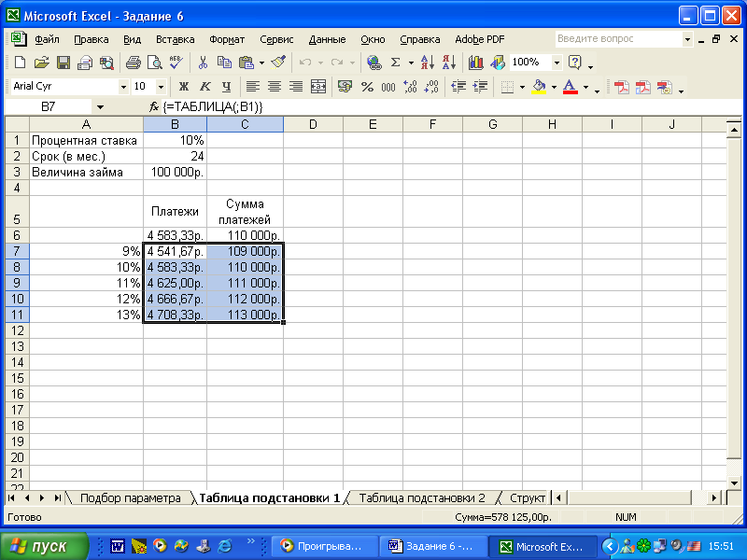Screen dimensions: 747x560
Task: Open the Borders dropdown arrow
Action: [522, 87]
